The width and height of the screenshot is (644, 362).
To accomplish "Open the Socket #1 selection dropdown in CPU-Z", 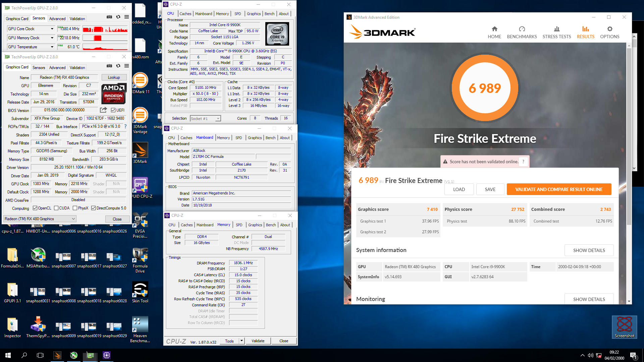I will pos(206,119).
